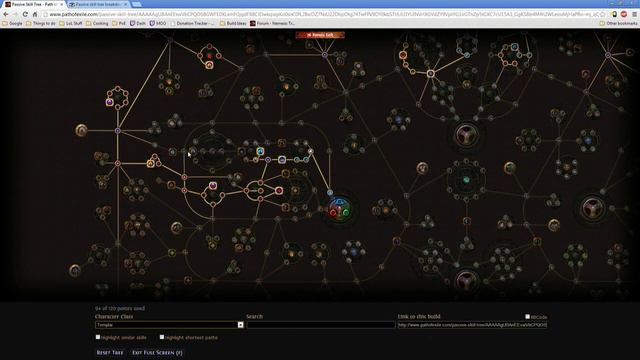The height and width of the screenshot is (360, 640).
Task: Open a new browser tab
Action: pyautogui.click(x=136, y=4)
